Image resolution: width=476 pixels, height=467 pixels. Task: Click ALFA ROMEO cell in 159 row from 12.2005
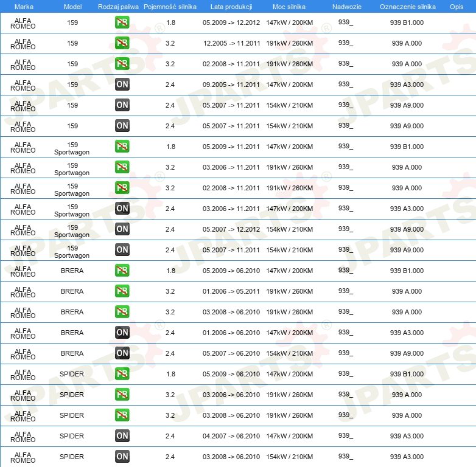point(23,44)
